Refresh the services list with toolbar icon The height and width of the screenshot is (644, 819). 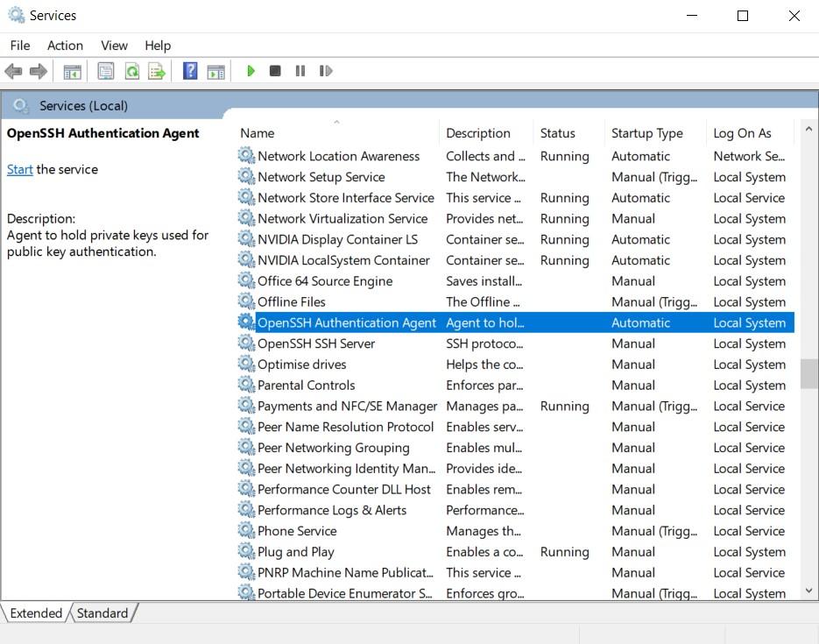click(131, 71)
